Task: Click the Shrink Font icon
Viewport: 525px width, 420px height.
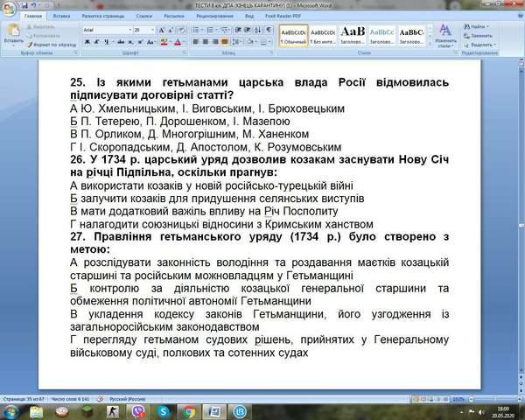Action: coord(171,30)
